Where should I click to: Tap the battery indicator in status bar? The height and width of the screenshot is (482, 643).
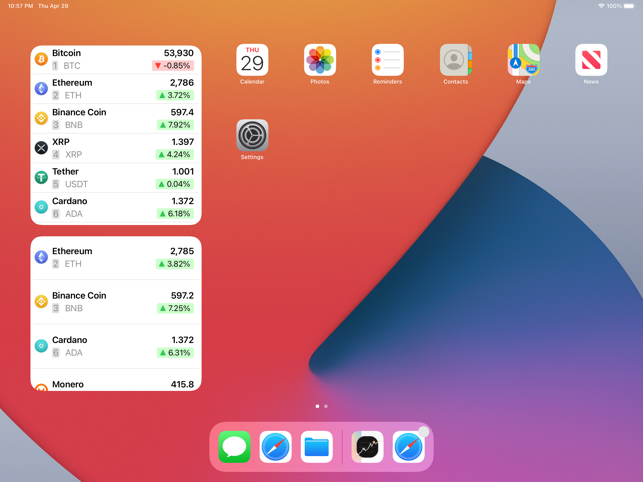pyautogui.click(x=629, y=6)
